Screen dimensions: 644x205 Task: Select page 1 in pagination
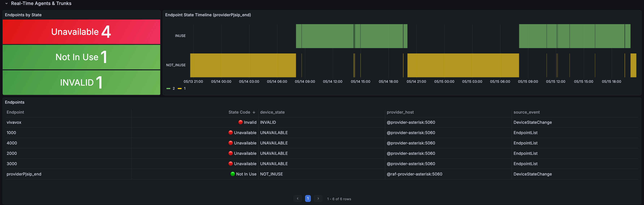[308, 198]
